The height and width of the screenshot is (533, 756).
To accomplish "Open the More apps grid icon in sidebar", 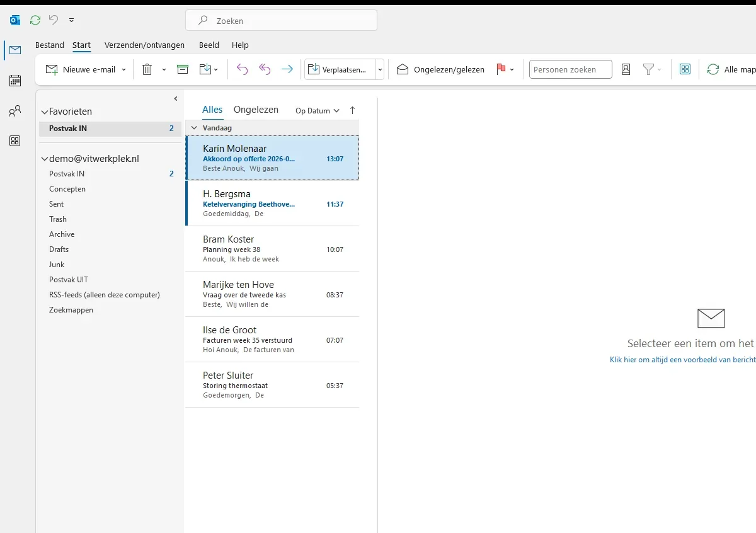I will [x=15, y=141].
